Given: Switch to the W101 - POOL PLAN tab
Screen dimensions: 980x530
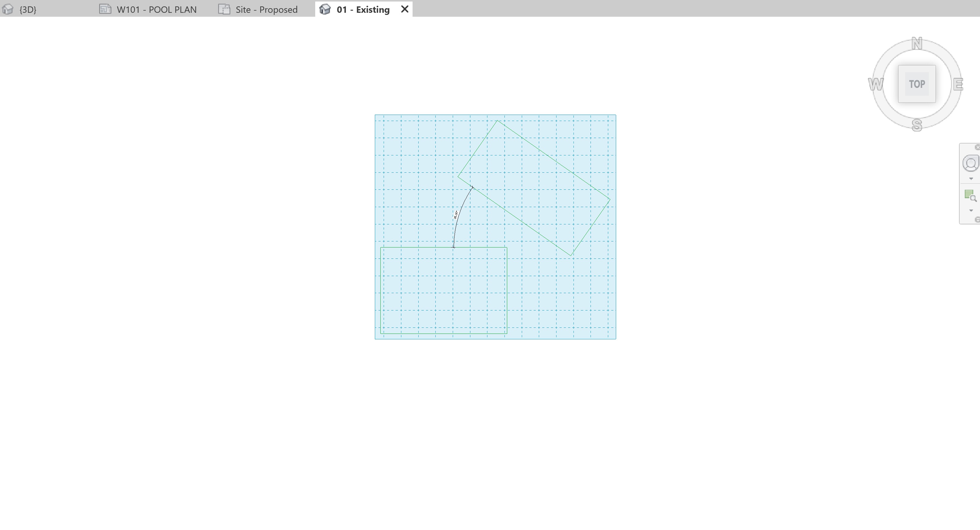Looking at the screenshot, I should 156,9.
